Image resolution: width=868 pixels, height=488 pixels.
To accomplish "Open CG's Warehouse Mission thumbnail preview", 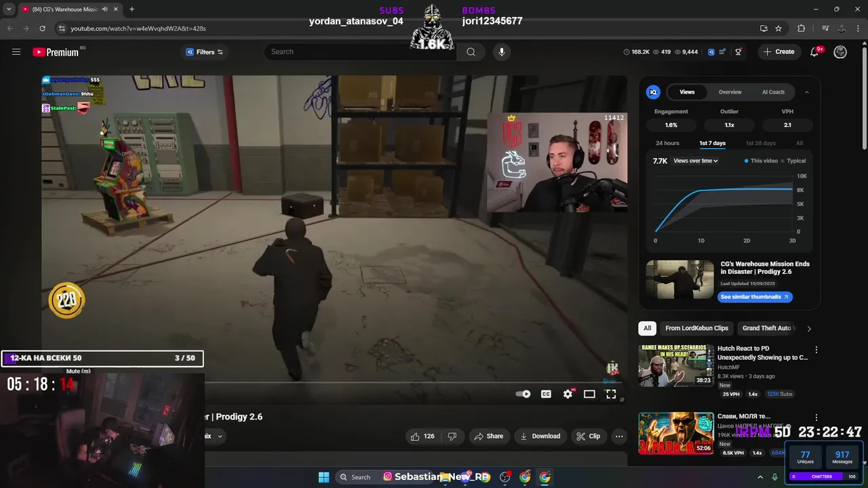I will [x=680, y=279].
